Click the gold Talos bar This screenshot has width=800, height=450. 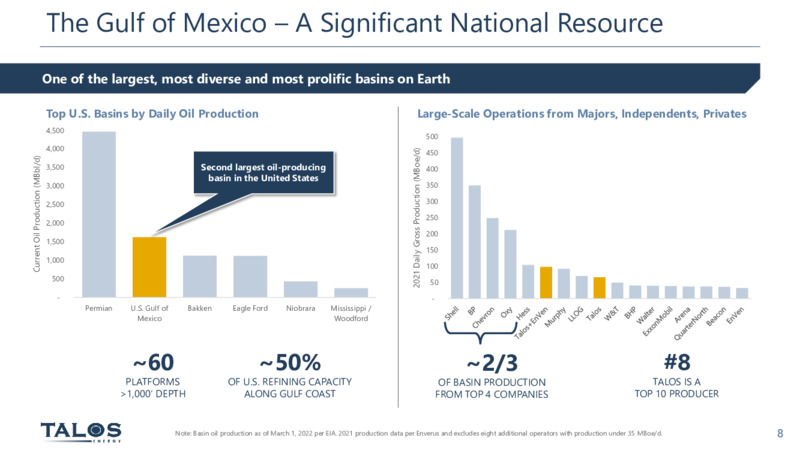(x=599, y=288)
